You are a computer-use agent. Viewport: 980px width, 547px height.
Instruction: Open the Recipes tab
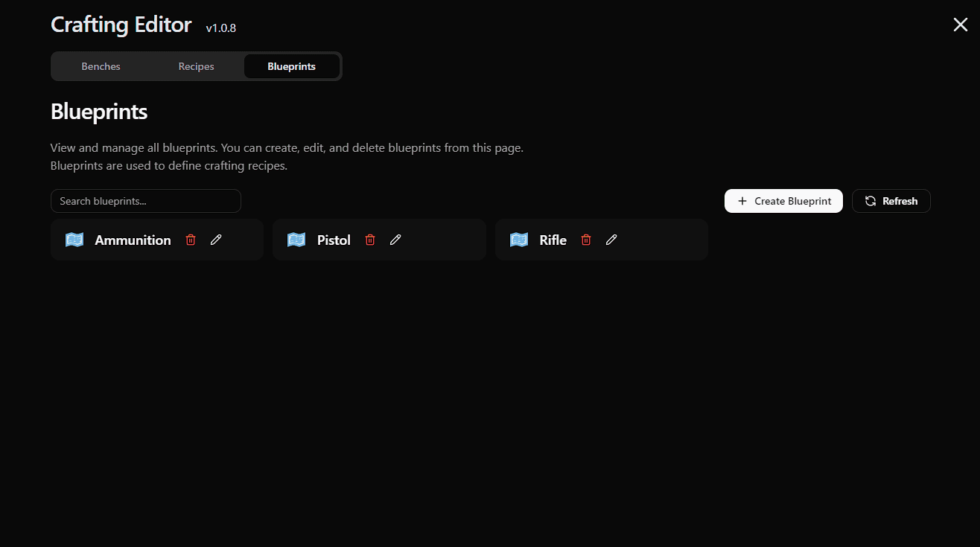(196, 65)
